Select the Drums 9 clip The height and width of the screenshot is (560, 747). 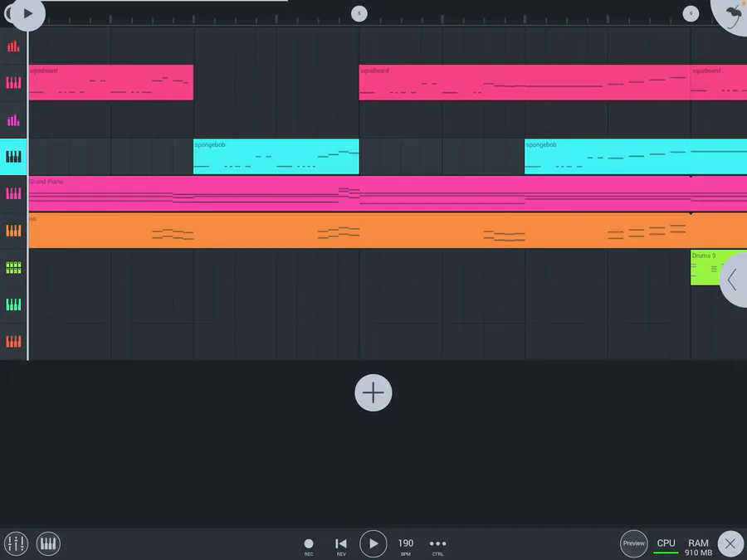click(x=706, y=268)
